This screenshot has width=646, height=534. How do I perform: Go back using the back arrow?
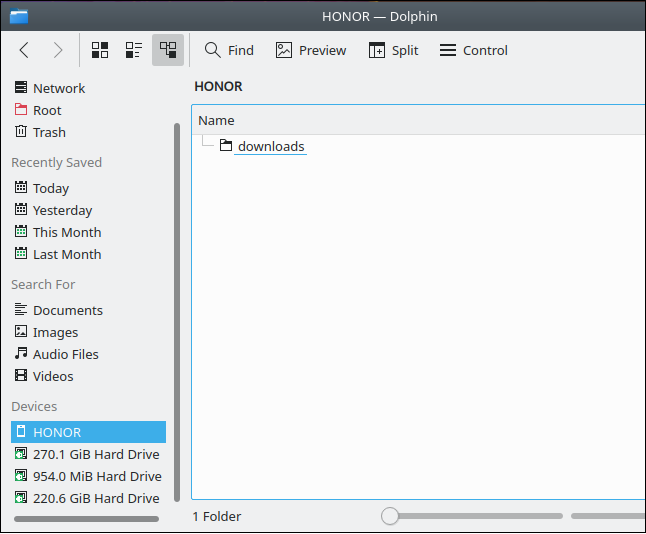click(24, 50)
